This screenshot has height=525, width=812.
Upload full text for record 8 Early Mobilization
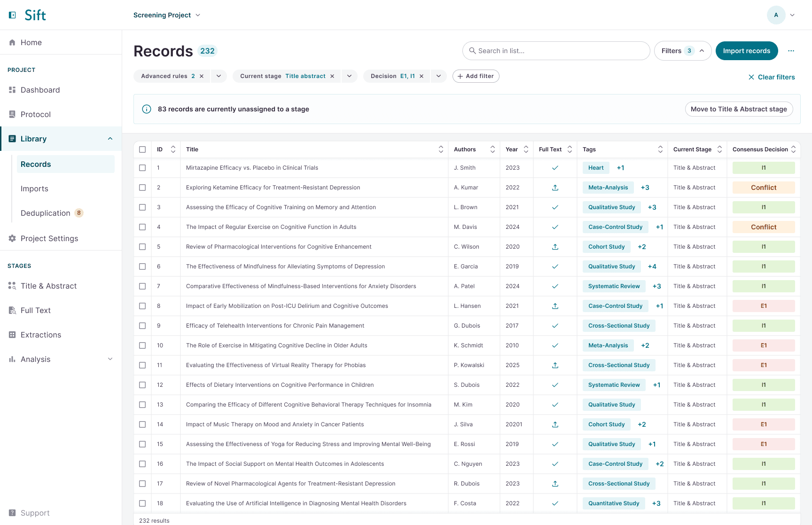(555, 306)
